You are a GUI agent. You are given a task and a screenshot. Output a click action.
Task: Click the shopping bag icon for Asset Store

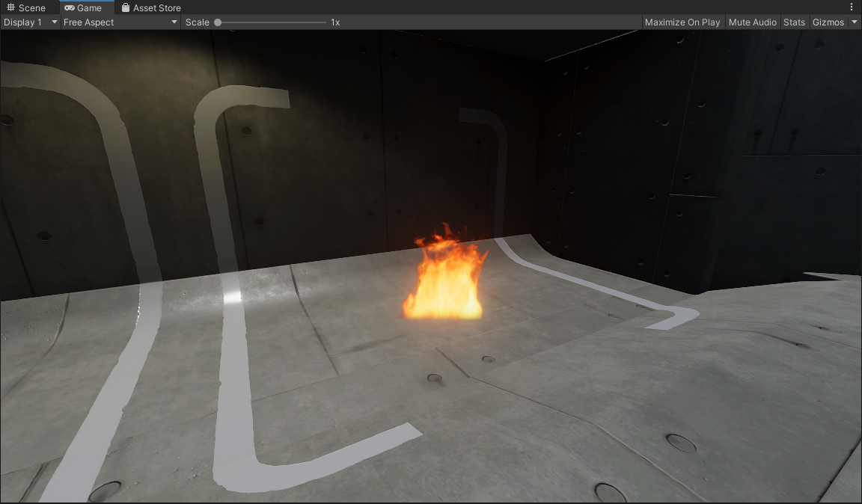point(126,8)
